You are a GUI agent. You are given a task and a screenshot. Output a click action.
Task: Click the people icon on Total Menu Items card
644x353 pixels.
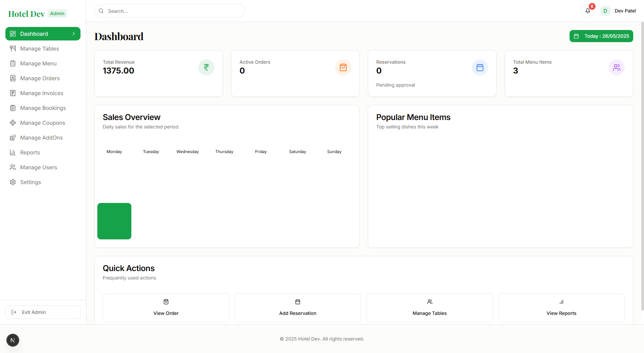[x=616, y=67]
